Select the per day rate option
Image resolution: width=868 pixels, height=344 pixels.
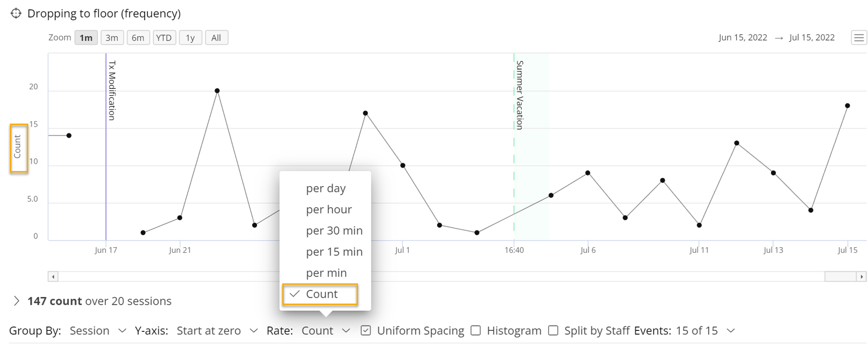click(x=325, y=188)
